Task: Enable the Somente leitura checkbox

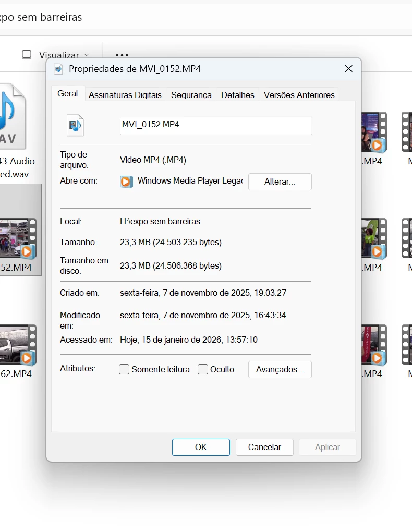Action: [x=124, y=369]
